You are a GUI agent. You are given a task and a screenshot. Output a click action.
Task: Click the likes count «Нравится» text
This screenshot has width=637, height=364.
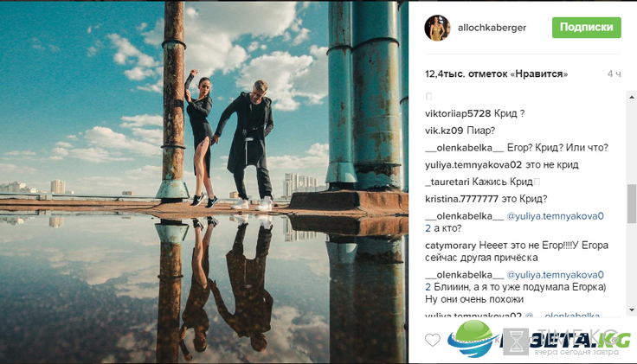pos(496,73)
